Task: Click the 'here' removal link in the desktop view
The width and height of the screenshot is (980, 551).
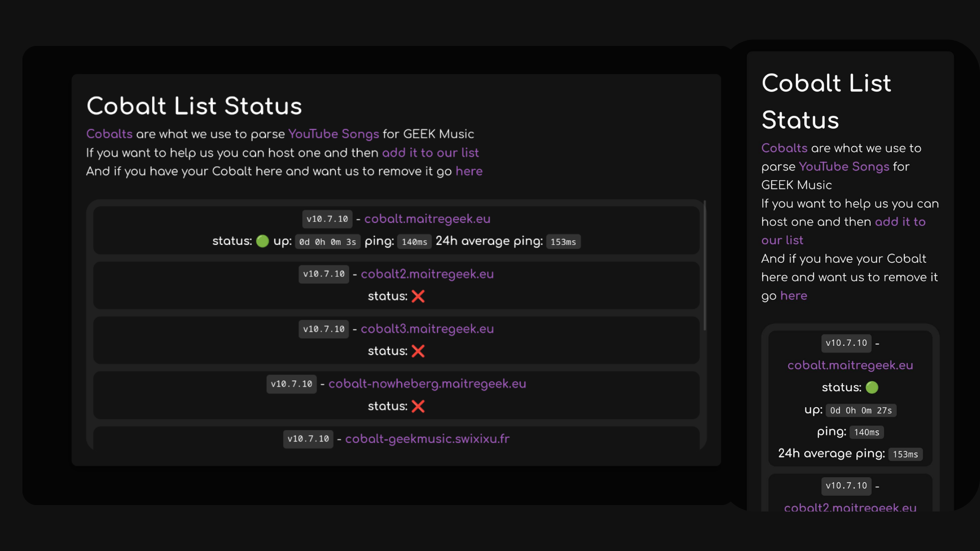Action: tap(469, 171)
